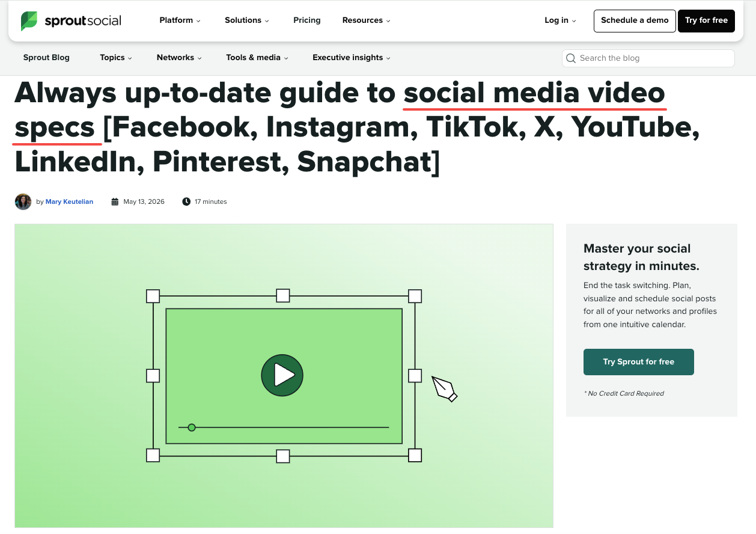This screenshot has height=534, width=756.
Task: Open the Solutions dropdown menu
Action: (x=247, y=20)
